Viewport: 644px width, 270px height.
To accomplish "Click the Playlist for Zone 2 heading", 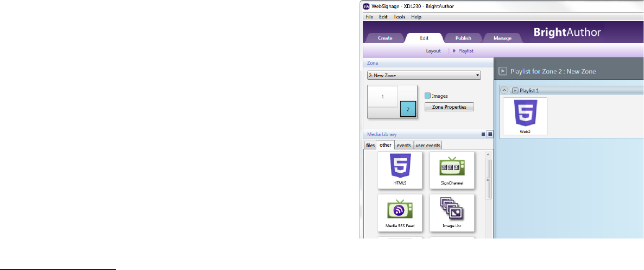I will click(553, 72).
